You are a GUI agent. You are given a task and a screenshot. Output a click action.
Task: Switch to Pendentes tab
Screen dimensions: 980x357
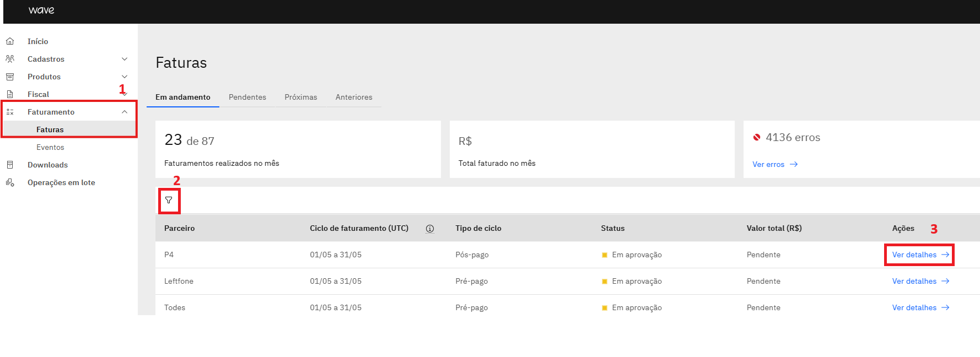[247, 97]
